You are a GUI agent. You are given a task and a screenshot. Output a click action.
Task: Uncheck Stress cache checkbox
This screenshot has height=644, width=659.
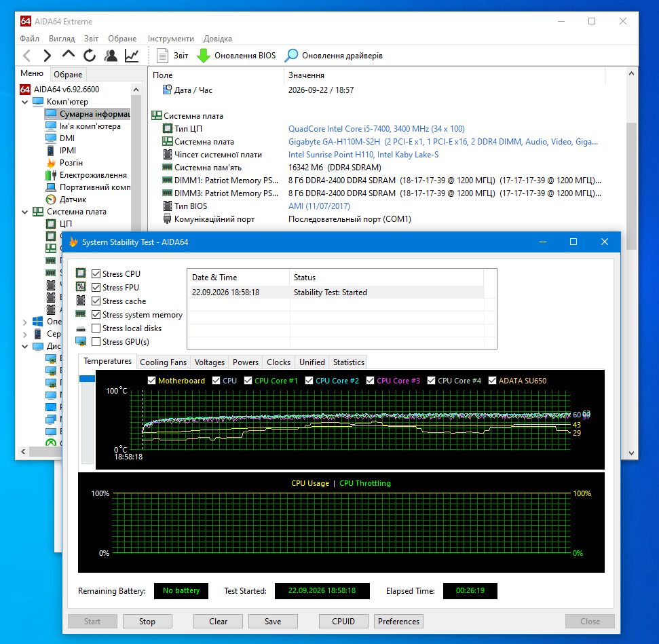click(x=96, y=301)
